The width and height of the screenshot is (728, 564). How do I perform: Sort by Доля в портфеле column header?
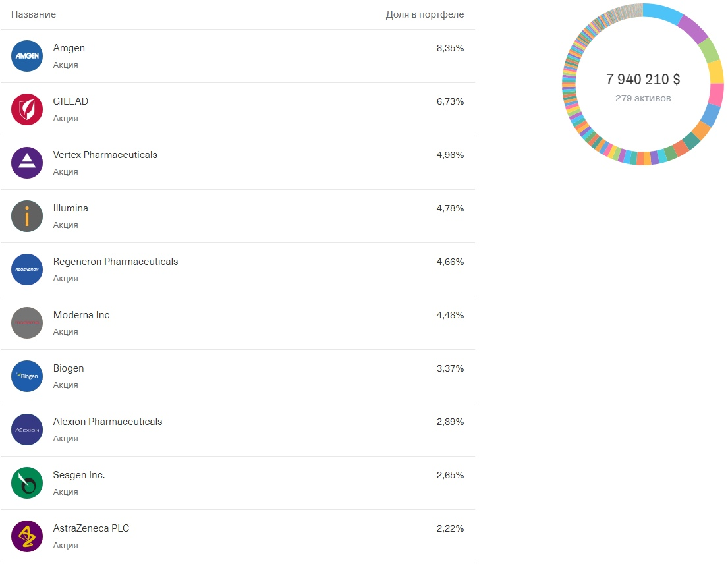point(425,15)
